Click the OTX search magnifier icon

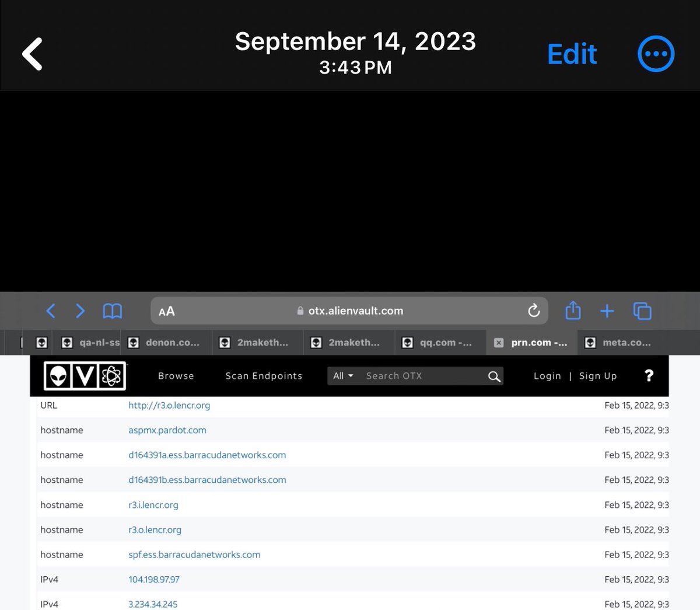(x=494, y=377)
